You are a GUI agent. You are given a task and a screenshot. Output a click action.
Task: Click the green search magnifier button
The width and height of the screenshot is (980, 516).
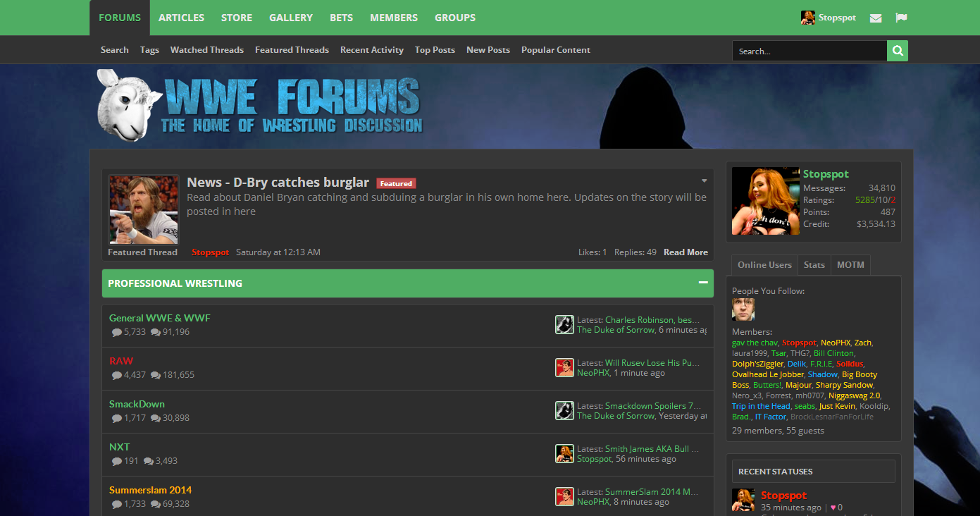[x=898, y=51]
